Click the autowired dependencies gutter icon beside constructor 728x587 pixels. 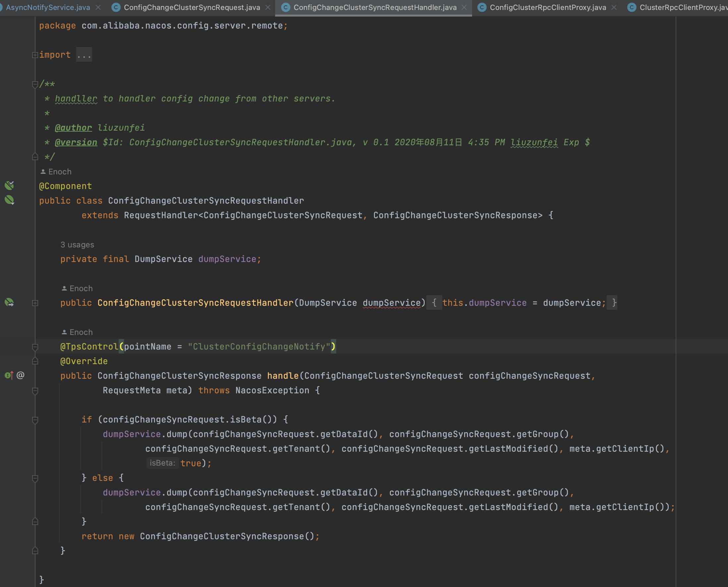[x=9, y=302]
